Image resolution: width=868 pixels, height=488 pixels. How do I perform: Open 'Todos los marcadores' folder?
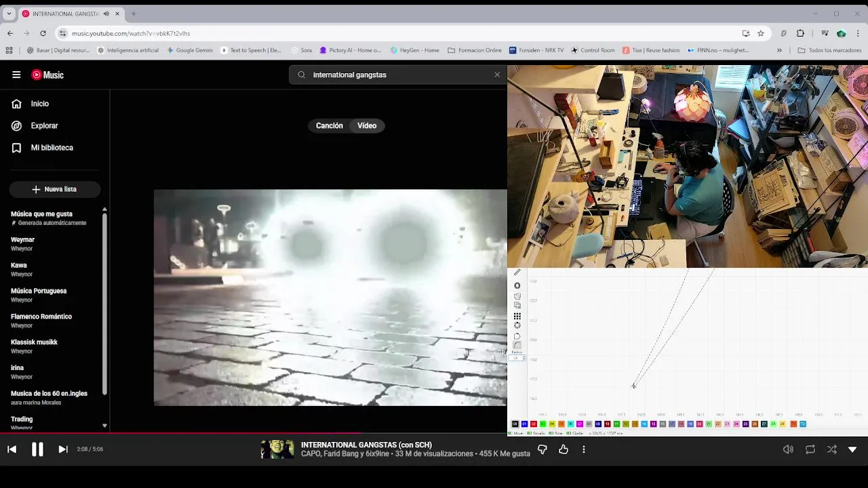[829, 50]
